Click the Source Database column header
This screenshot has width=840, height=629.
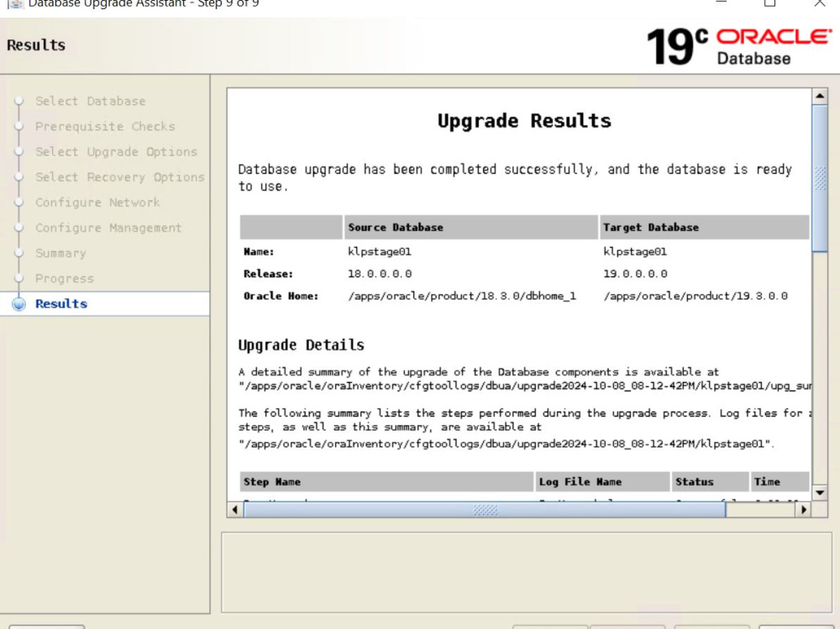[x=470, y=228]
